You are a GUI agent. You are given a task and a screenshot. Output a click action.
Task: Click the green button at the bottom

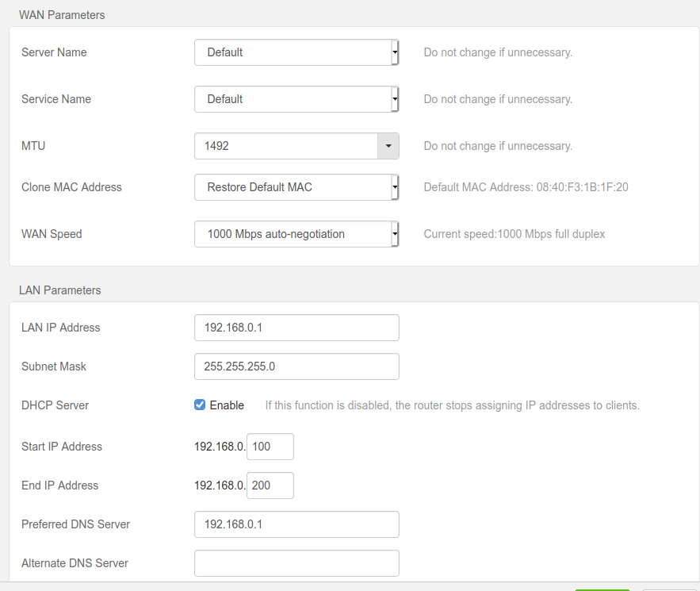tap(602, 589)
